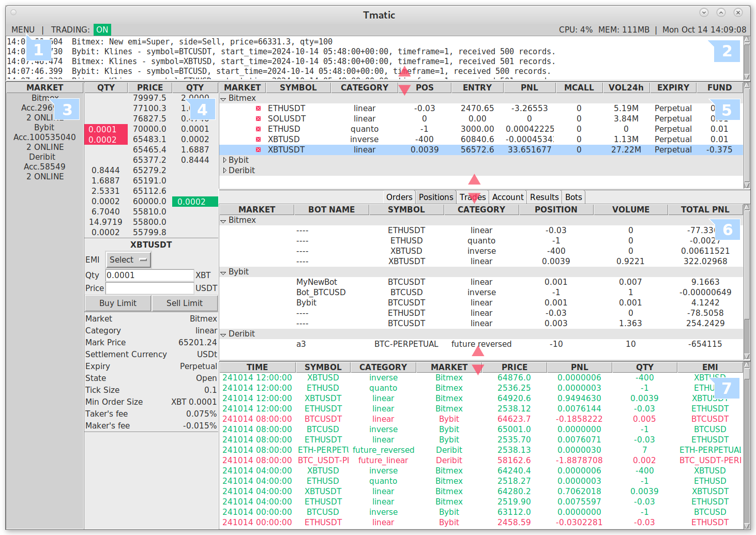
Task: Click the red X icon beside XBTUSD instrument
Action: (x=258, y=140)
